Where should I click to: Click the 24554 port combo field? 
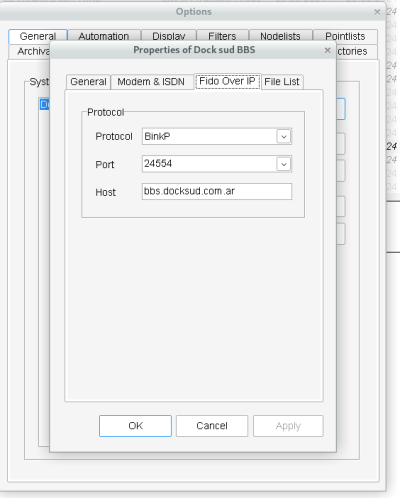pos(217,164)
